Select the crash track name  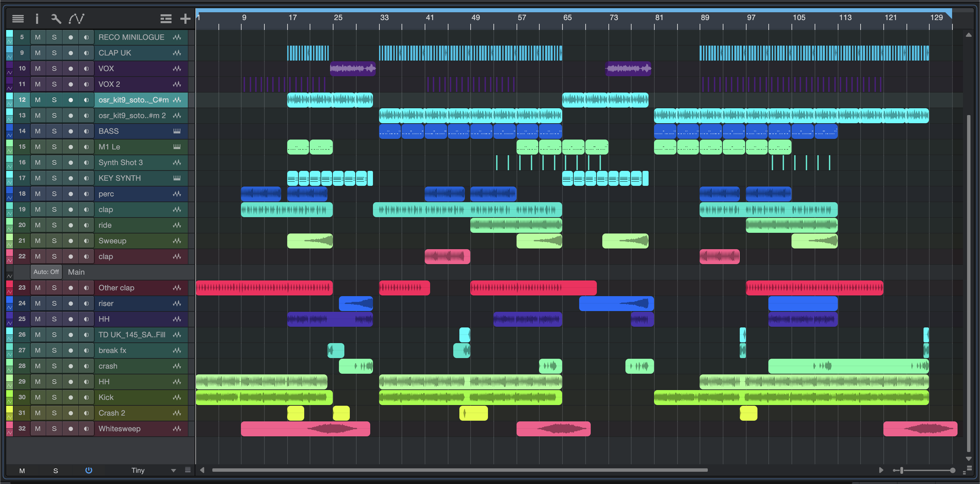pyautogui.click(x=108, y=366)
